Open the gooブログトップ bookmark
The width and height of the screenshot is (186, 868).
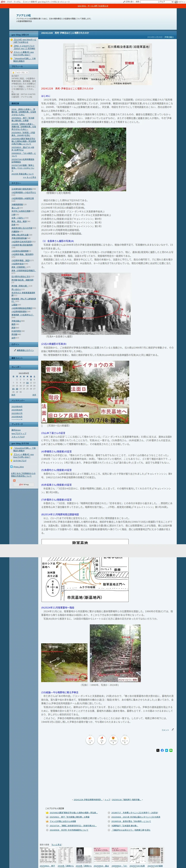(19, 434)
